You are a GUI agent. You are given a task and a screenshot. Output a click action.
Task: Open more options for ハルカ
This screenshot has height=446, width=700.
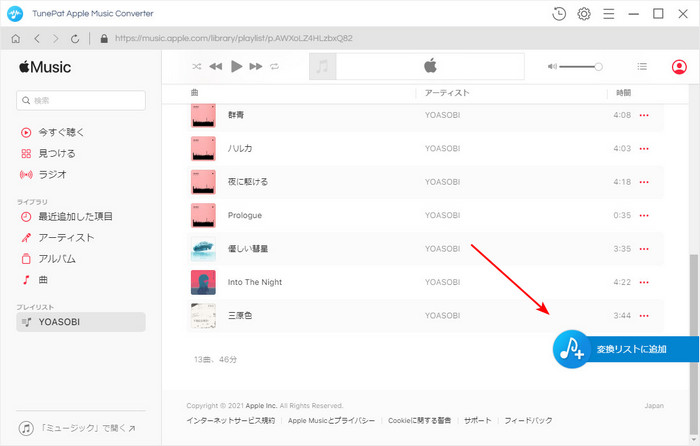[644, 149]
